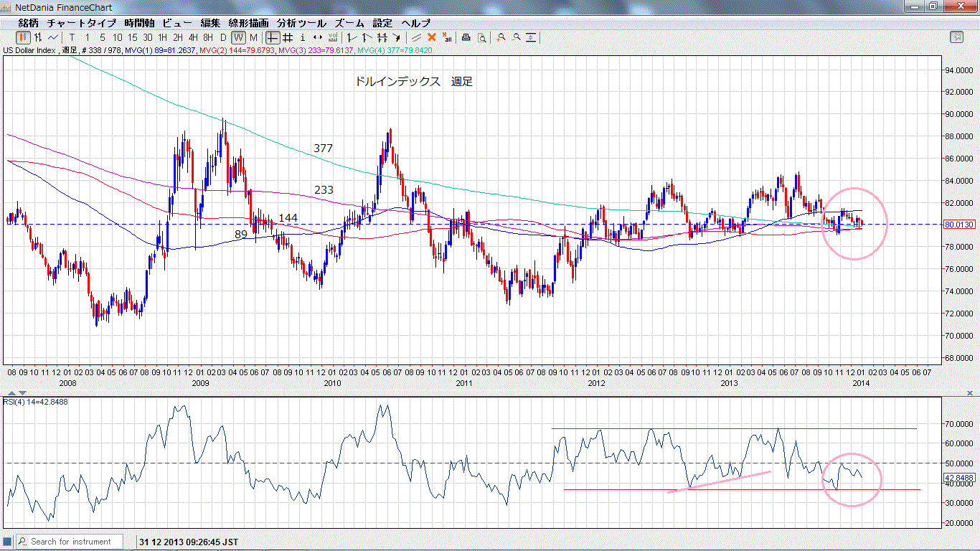This screenshot has width=980, height=551.
Task: Click the fit-to-scale zoom icon
Action: 531,37
